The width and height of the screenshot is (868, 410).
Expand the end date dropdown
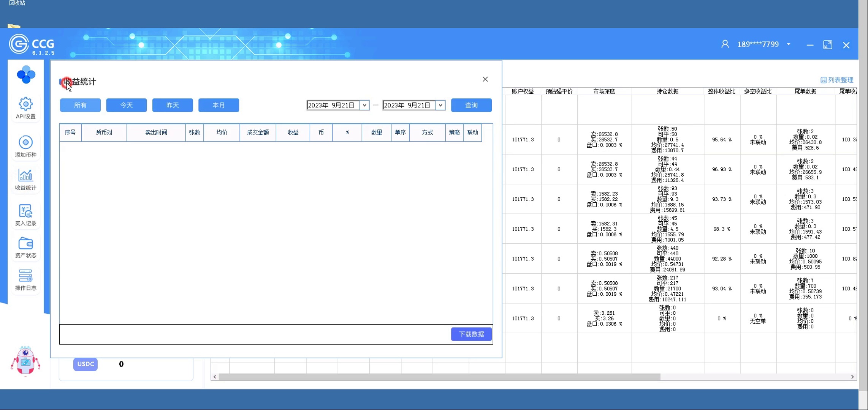[440, 105]
